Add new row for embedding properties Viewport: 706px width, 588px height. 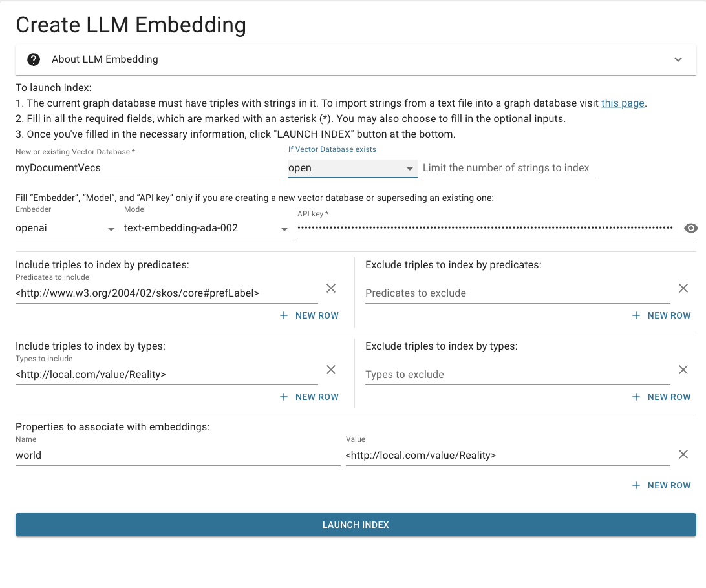pyautogui.click(x=661, y=485)
